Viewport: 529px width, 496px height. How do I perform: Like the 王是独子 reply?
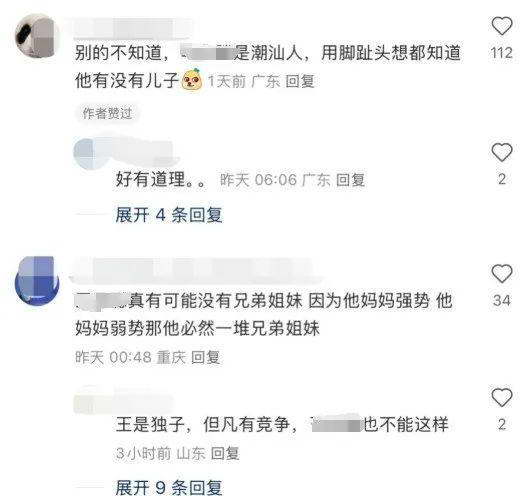coord(502,397)
